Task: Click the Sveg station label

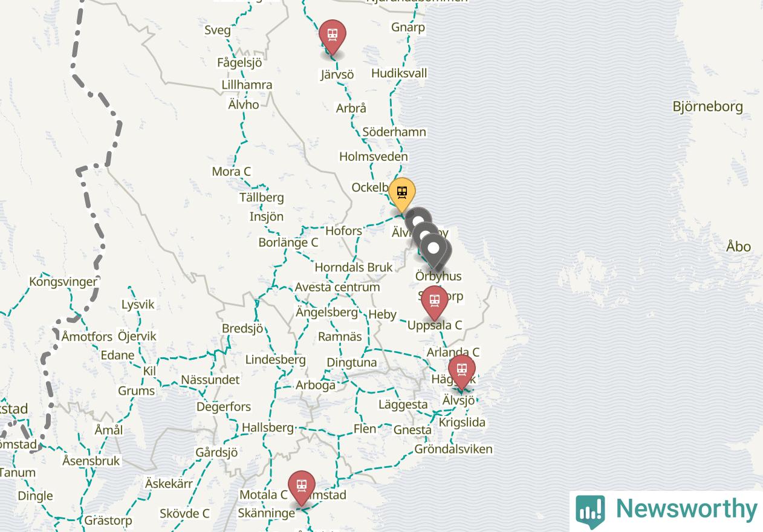Action: point(218,30)
